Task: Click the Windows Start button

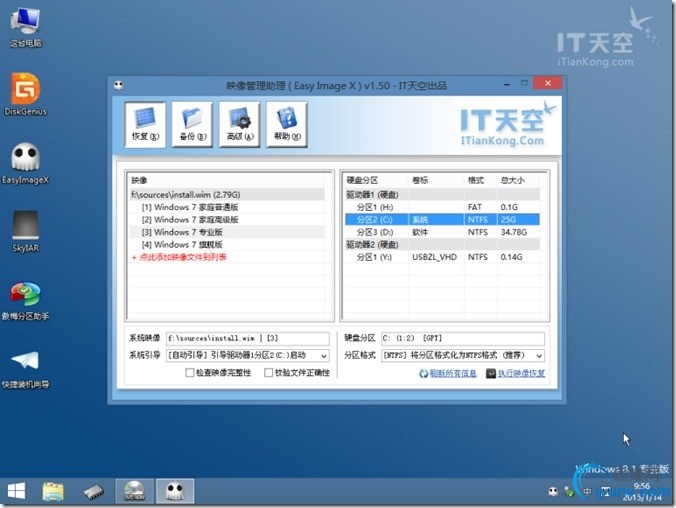Action: [x=16, y=491]
